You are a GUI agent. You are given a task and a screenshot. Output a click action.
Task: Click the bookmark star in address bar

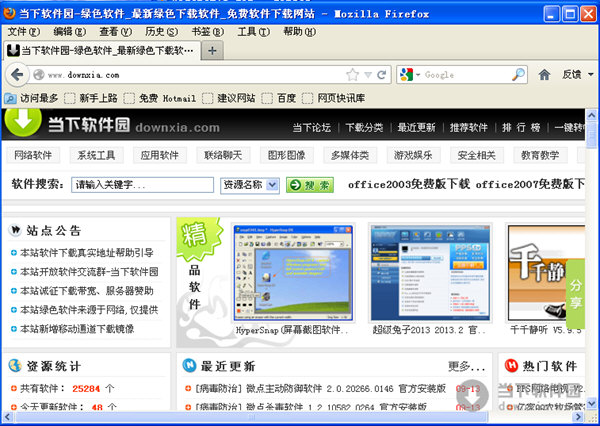(x=351, y=75)
